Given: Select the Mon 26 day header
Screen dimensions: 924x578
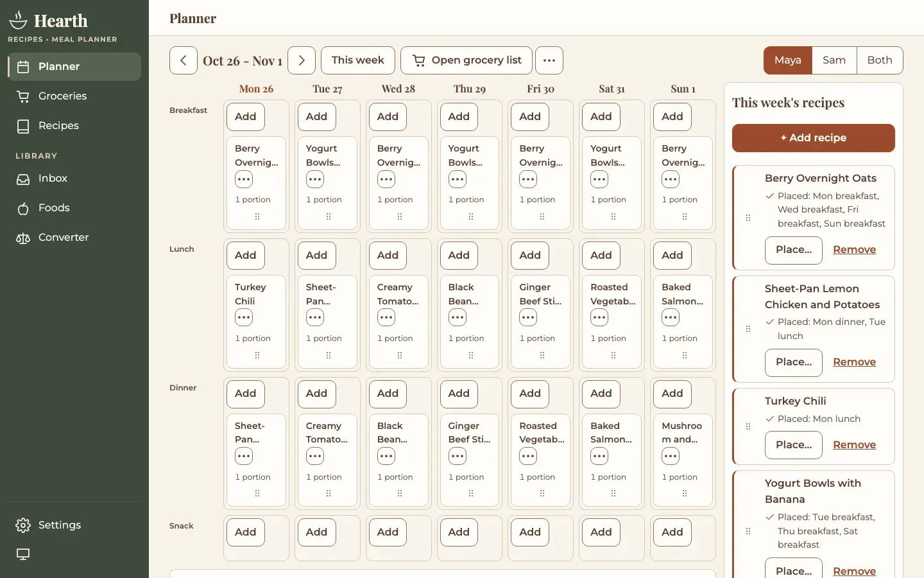Looking at the screenshot, I should point(256,89).
